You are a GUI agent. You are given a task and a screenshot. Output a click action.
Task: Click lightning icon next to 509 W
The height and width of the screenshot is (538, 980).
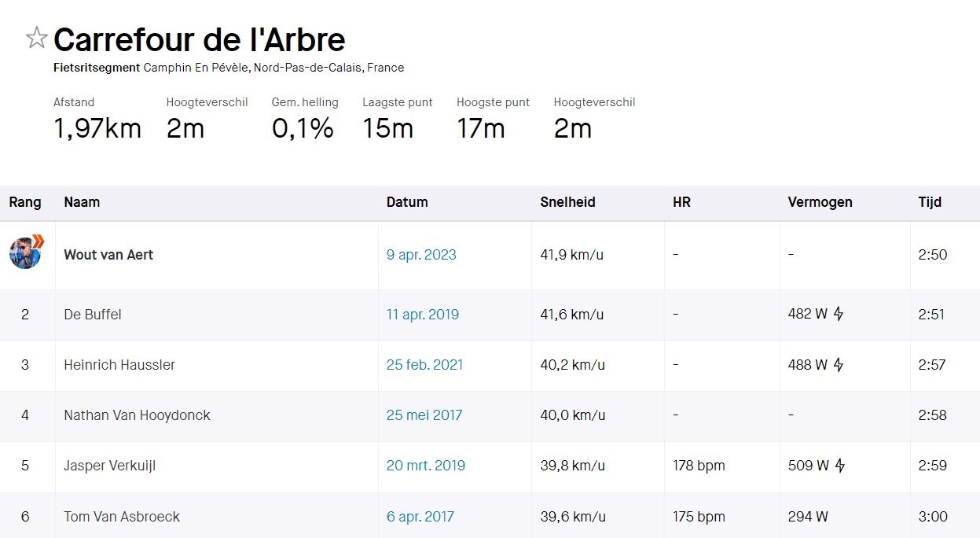pos(839,466)
